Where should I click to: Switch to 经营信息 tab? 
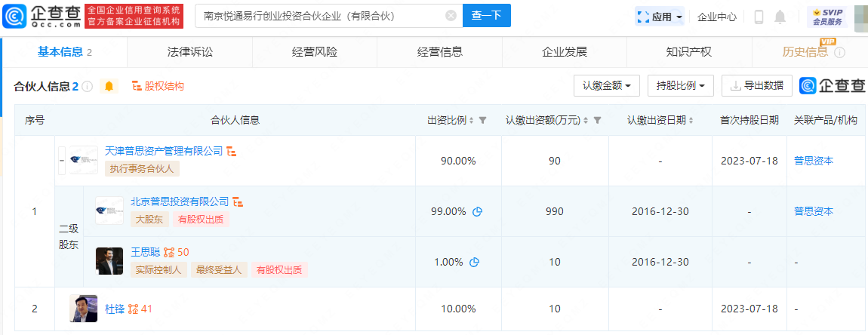tap(439, 53)
